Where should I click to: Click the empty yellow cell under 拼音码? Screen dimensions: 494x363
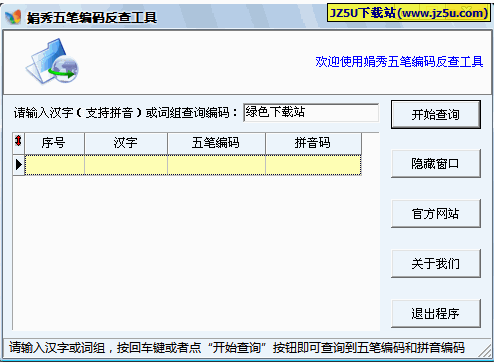coord(313,165)
